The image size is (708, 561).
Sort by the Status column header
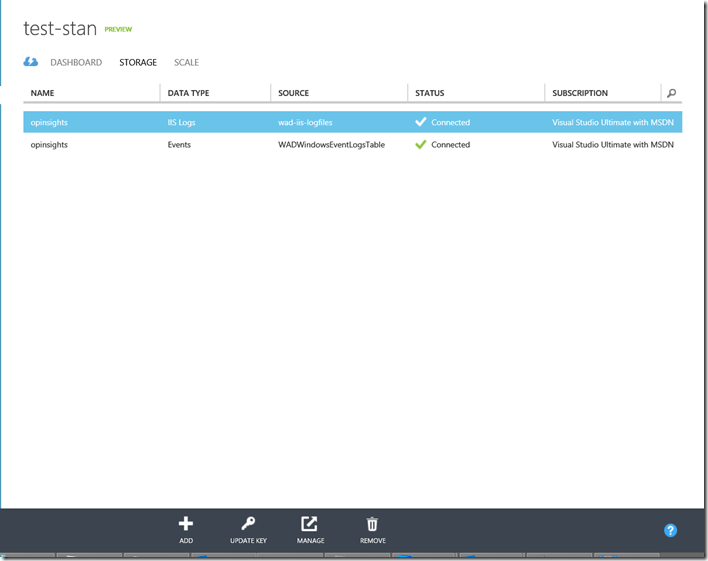430,93
